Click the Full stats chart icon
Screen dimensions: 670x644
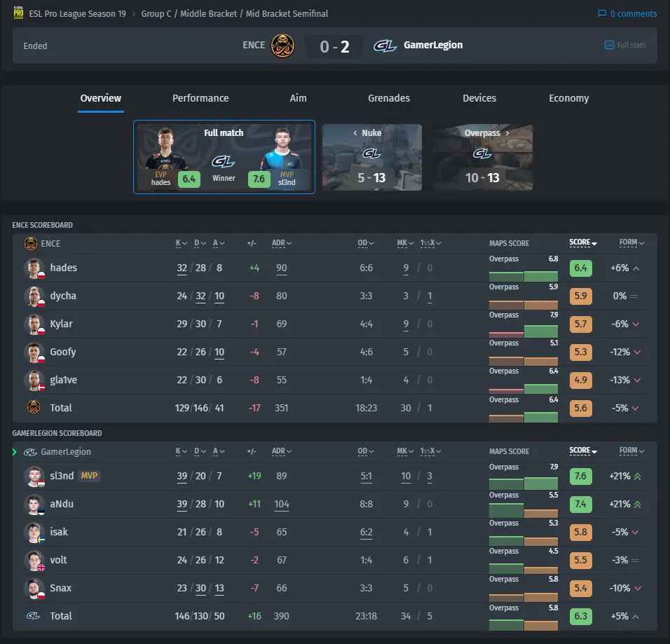point(609,46)
